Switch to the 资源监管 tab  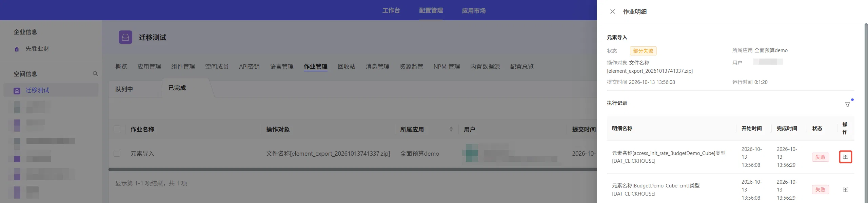[411, 67]
